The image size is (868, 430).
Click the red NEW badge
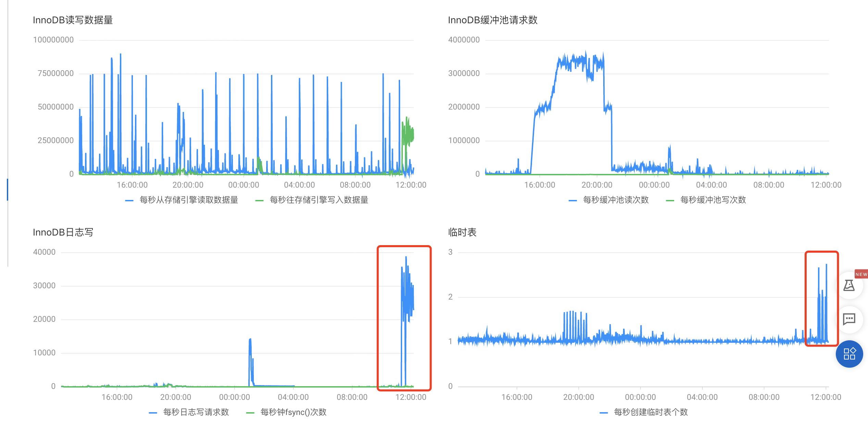[861, 274]
